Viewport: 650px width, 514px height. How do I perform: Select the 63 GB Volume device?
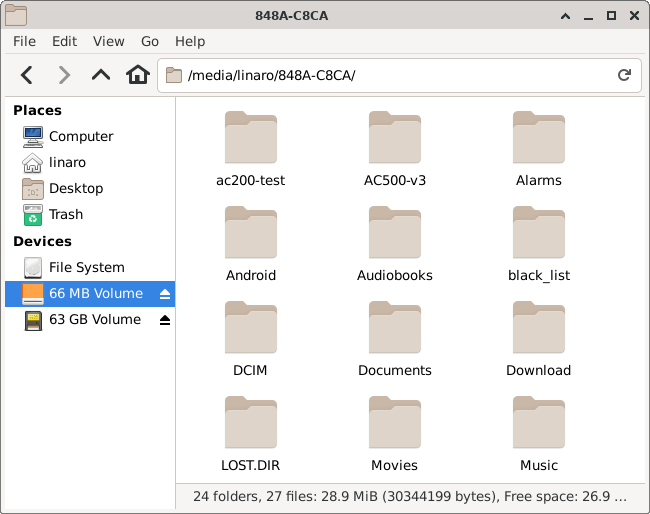(x=90, y=320)
